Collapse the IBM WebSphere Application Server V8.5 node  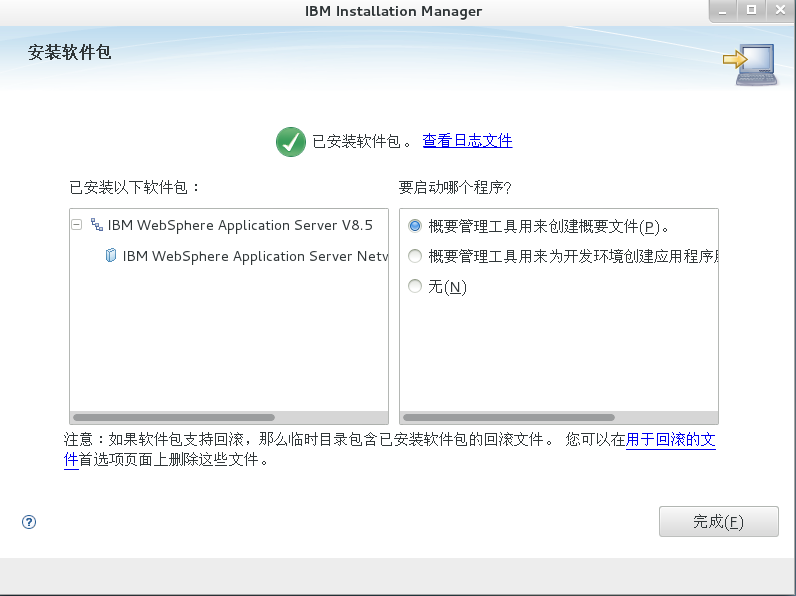coord(77,224)
